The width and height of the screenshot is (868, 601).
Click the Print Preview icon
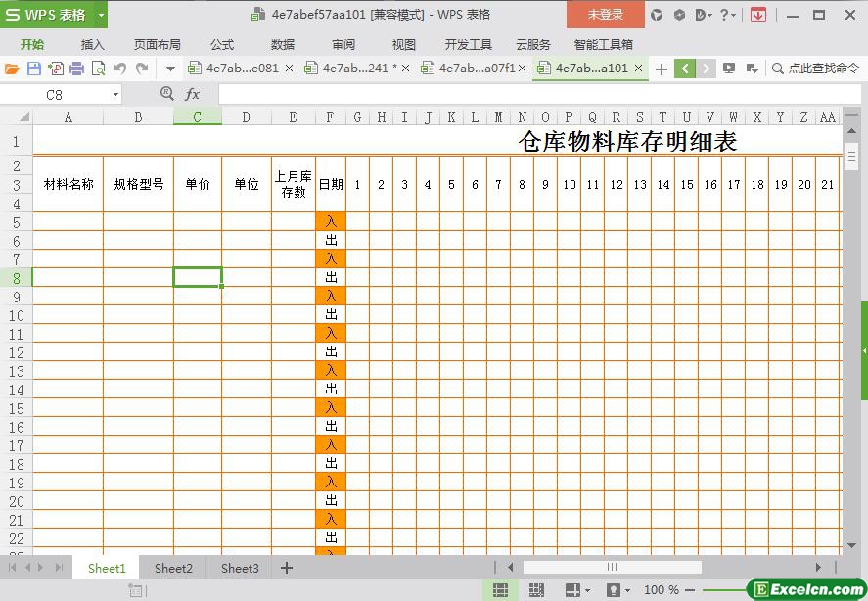[98, 69]
